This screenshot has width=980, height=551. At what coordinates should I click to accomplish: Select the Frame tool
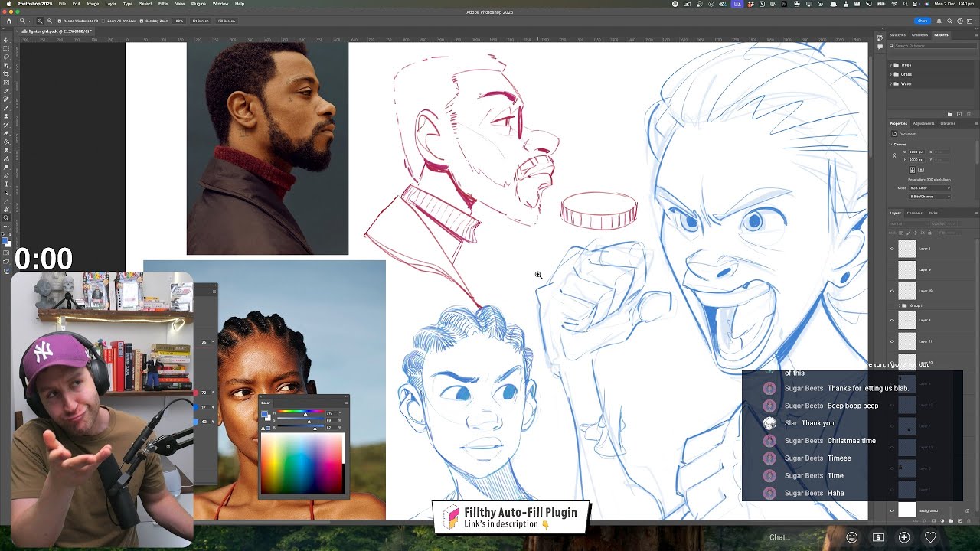[6, 82]
